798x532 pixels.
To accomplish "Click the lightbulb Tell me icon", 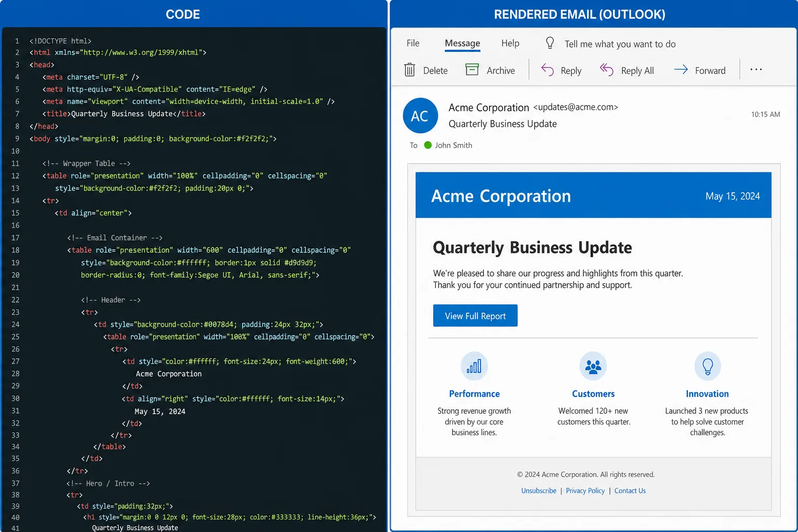I will point(550,43).
